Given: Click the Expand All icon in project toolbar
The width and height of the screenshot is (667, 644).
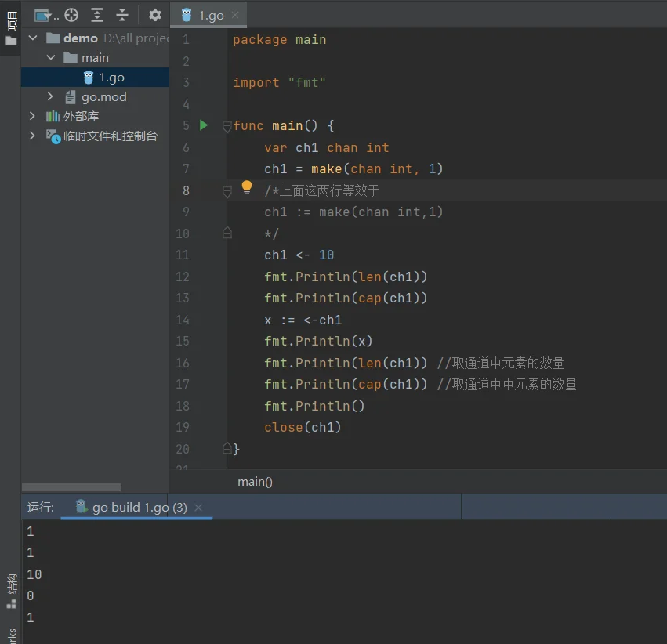Looking at the screenshot, I should 97,15.
